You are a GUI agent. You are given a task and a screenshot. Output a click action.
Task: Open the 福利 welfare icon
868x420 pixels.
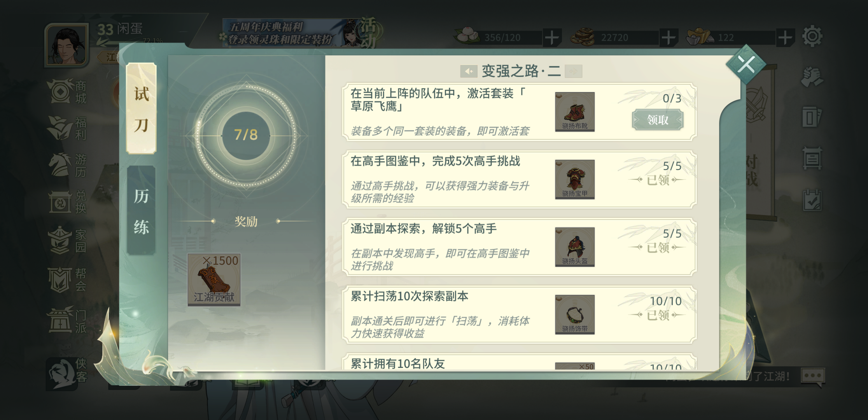tap(67, 128)
